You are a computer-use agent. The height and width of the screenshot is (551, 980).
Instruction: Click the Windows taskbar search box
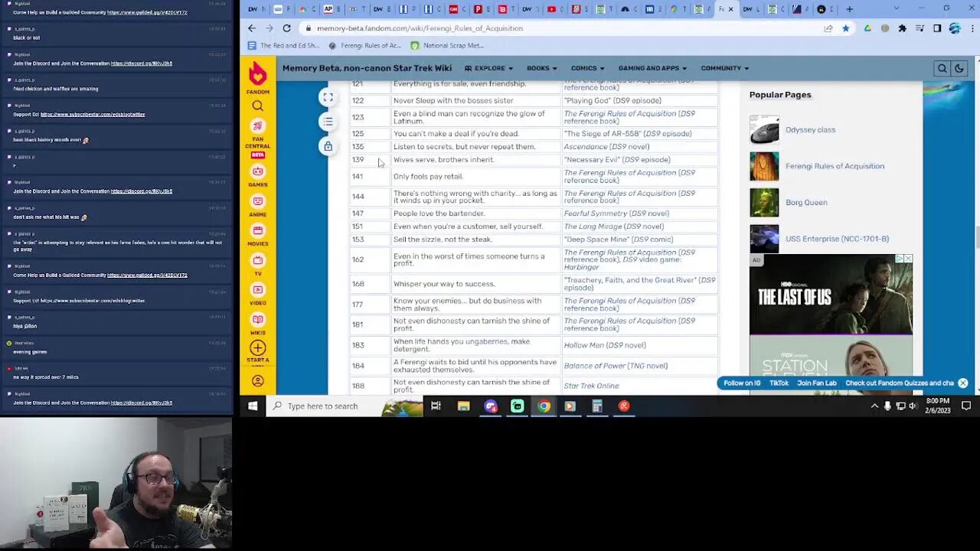[345, 406]
